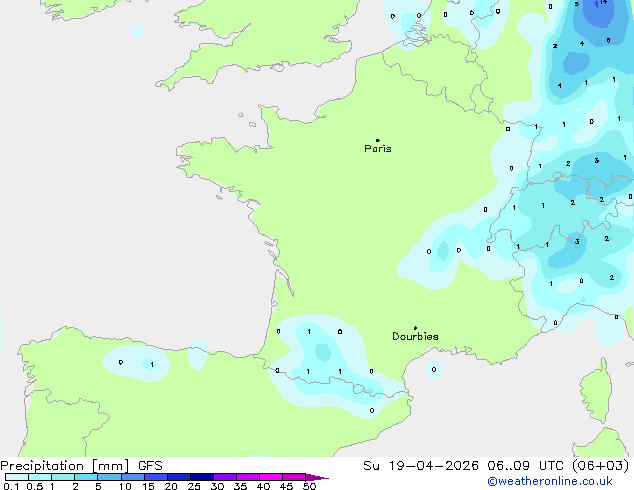Click the '06..09 UTC' time range text

click(525, 466)
